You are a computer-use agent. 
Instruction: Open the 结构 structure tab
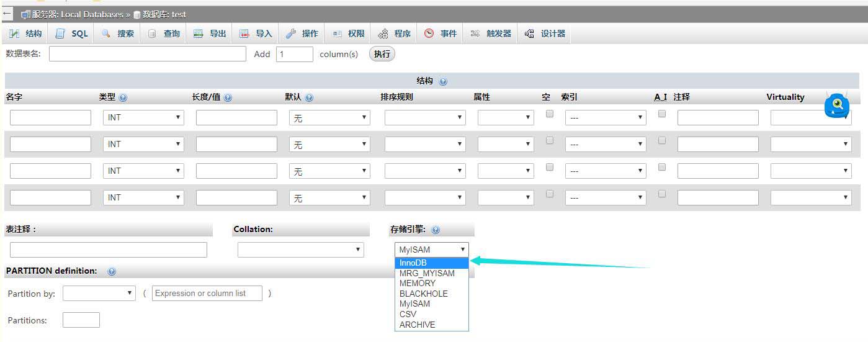click(25, 34)
